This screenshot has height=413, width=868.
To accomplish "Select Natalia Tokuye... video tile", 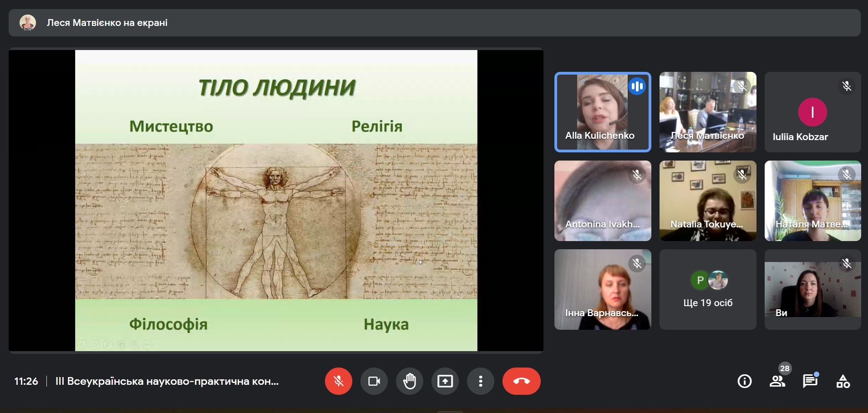I will (708, 201).
